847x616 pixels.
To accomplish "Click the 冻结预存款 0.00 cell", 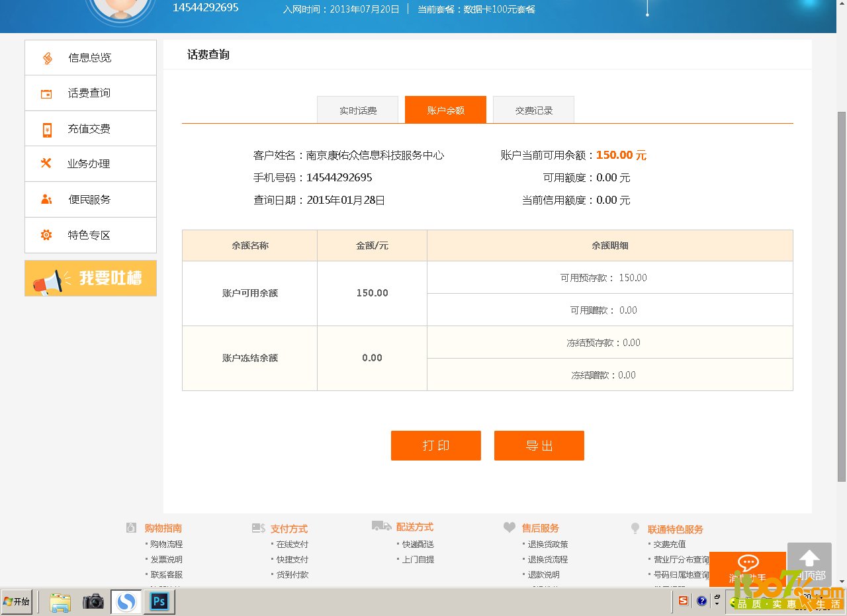I will (610, 343).
